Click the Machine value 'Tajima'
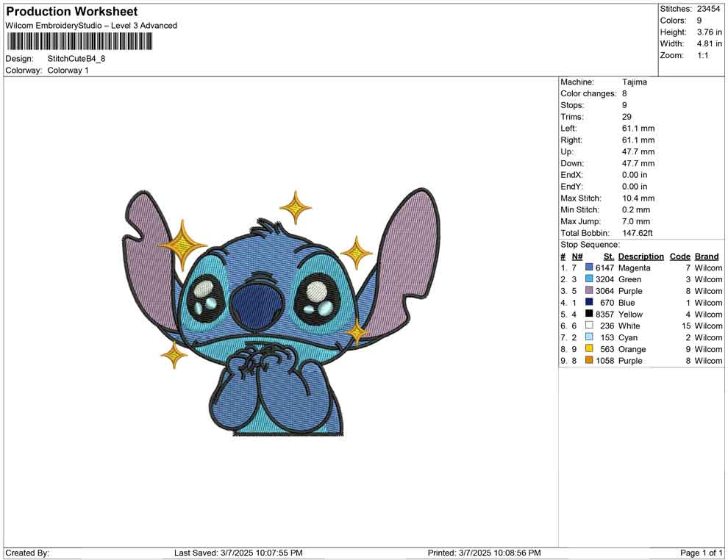The image size is (728, 560). click(634, 82)
